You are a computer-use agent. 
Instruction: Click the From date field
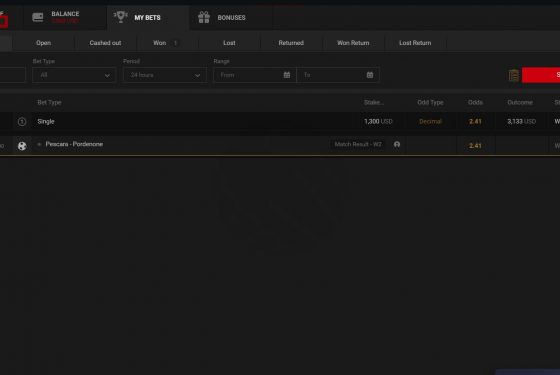[x=255, y=75]
